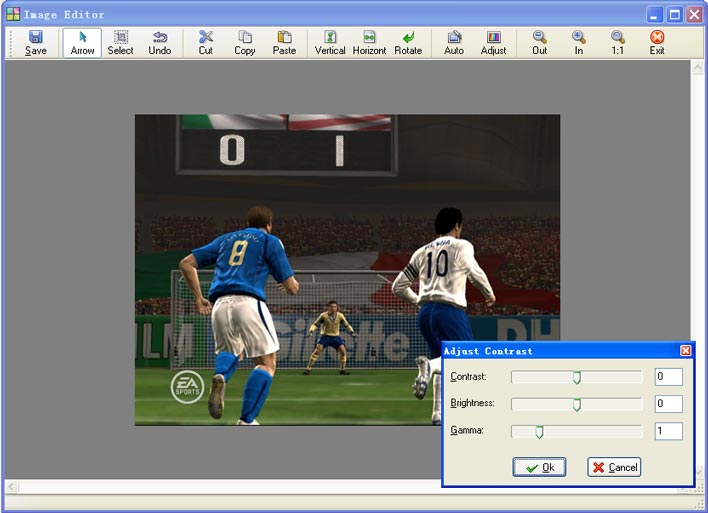Flip the image with Vertical tool
Image resolution: width=708 pixels, height=513 pixels.
point(330,43)
